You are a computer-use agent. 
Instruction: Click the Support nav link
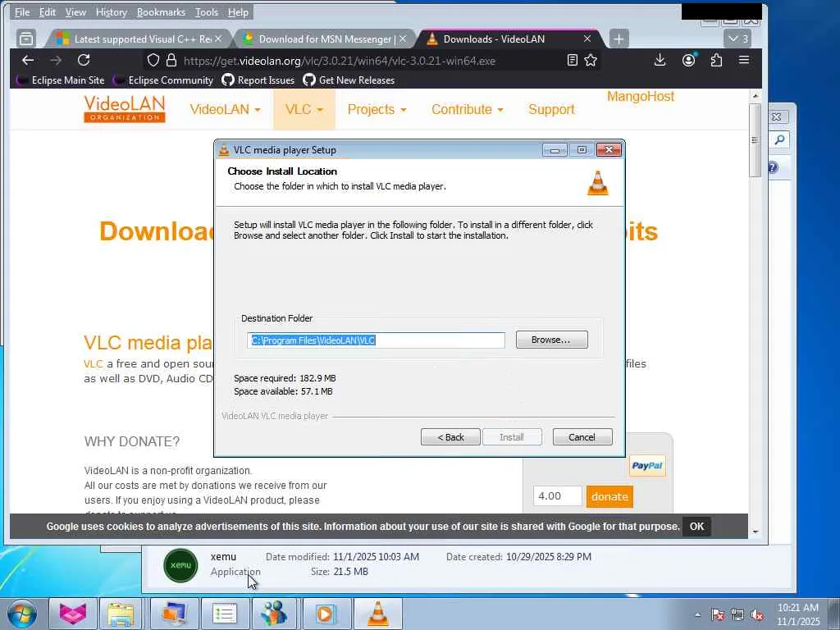click(551, 109)
